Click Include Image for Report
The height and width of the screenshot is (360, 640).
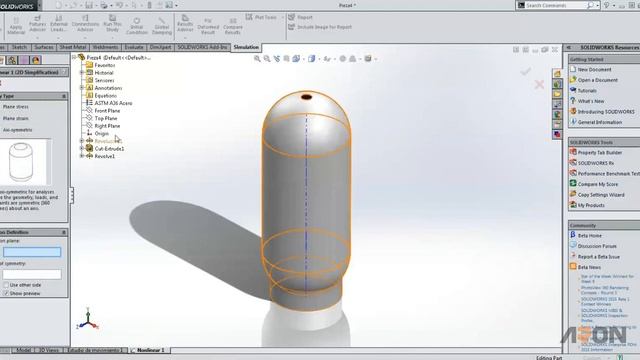click(x=320, y=27)
